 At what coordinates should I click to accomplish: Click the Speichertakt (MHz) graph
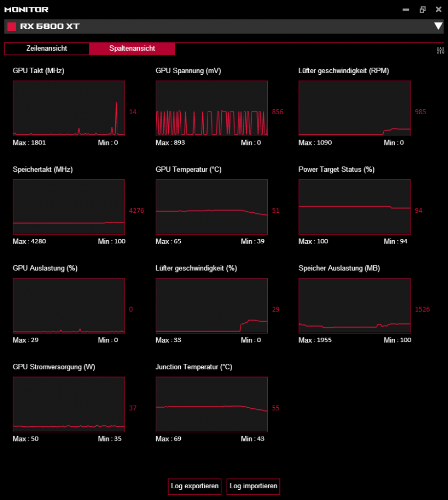click(68, 207)
